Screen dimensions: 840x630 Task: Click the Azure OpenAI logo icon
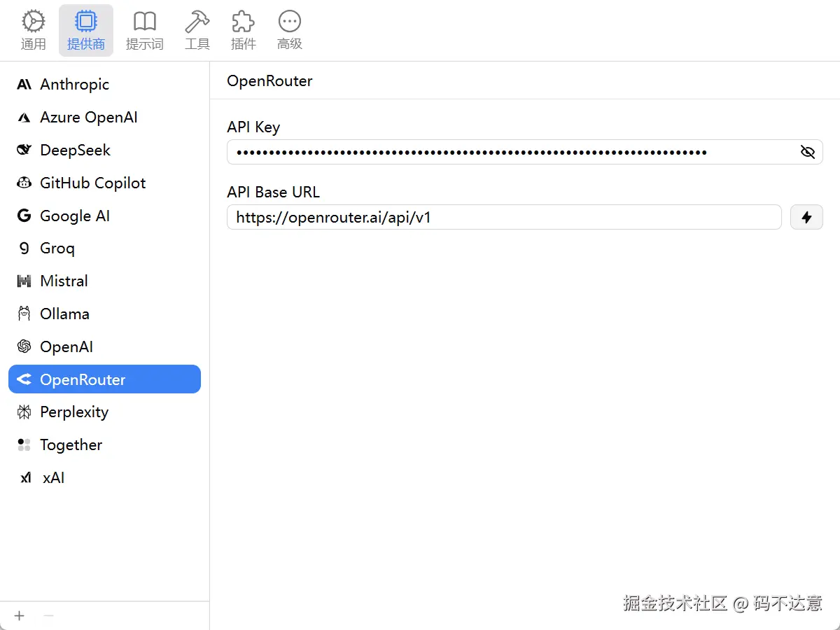(x=24, y=118)
